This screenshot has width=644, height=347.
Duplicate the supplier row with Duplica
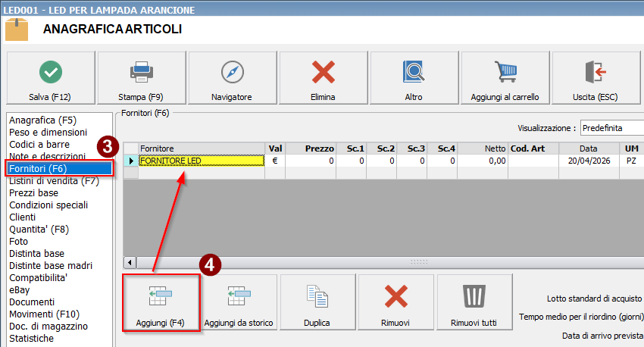317,302
